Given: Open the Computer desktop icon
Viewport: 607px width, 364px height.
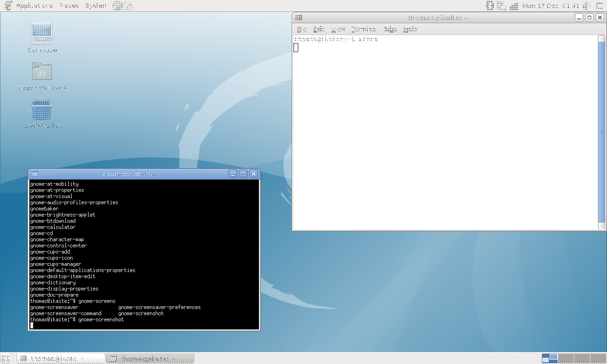Looking at the screenshot, I should pyautogui.click(x=42, y=34).
